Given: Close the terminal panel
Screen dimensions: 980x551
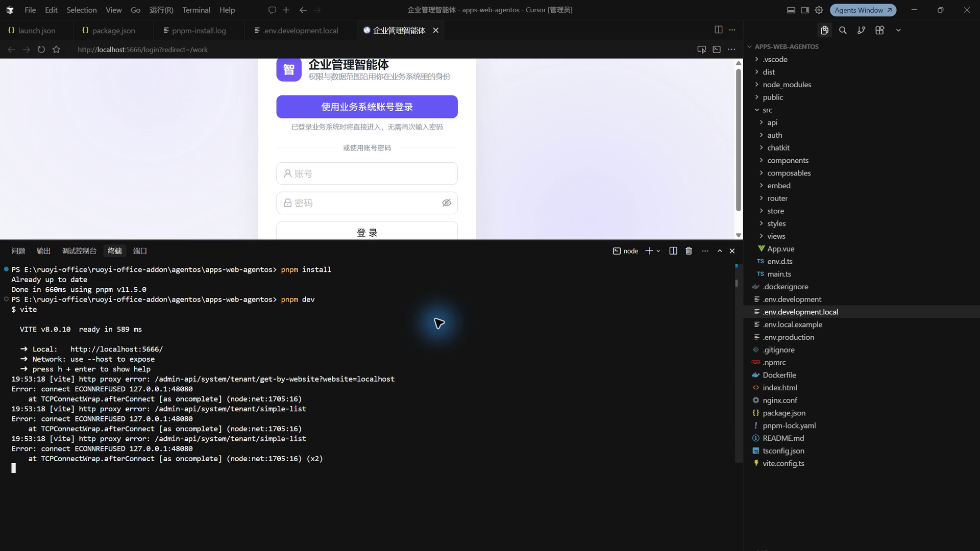Looking at the screenshot, I should point(732,251).
